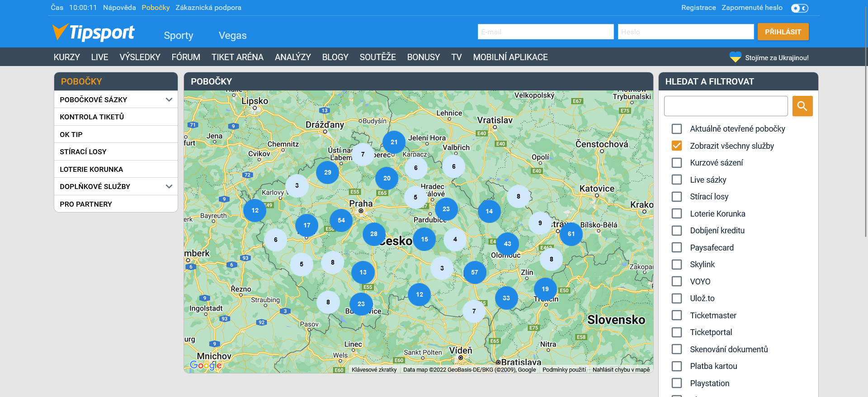Click the Ukraine heart icon
868x397 pixels.
736,57
